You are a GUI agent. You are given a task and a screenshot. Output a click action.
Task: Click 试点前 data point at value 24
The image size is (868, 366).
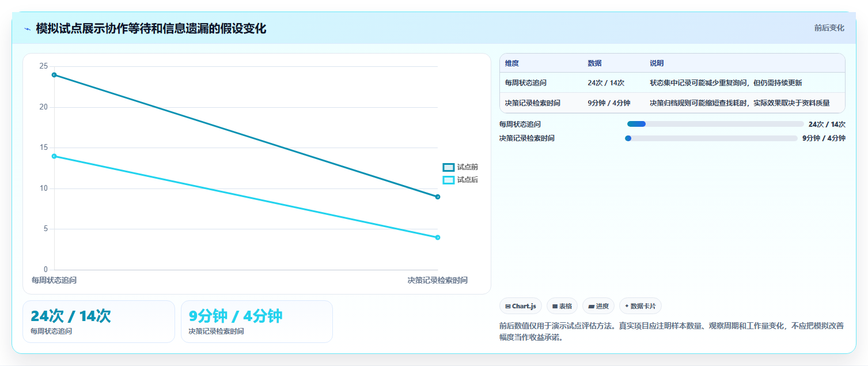pyautogui.click(x=54, y=75)
